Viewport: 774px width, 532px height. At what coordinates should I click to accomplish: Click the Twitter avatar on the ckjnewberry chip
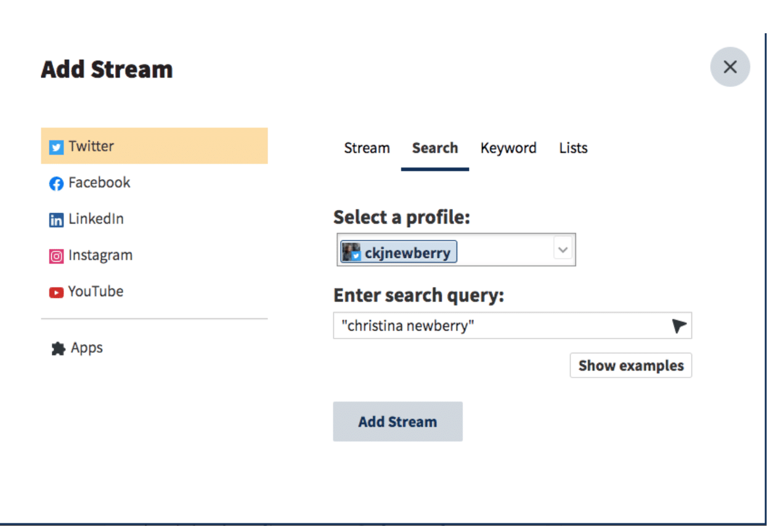[351, 252]
